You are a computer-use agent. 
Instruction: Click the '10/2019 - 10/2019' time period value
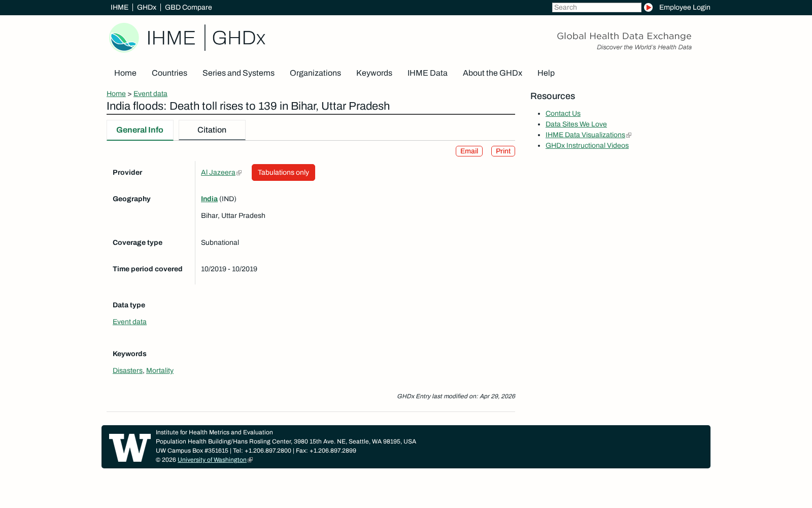(229, 269)
